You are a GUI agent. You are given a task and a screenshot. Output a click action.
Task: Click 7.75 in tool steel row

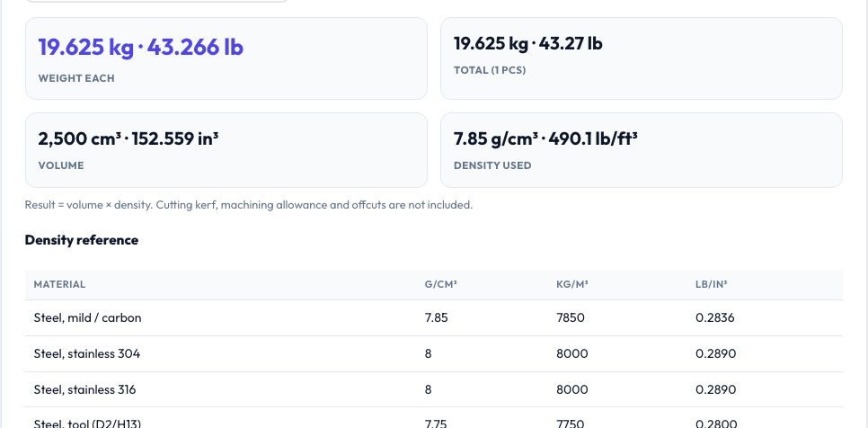436,424
